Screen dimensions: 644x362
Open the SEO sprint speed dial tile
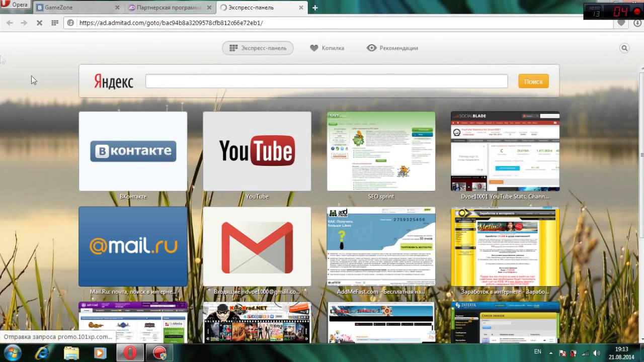coord(381,151)
